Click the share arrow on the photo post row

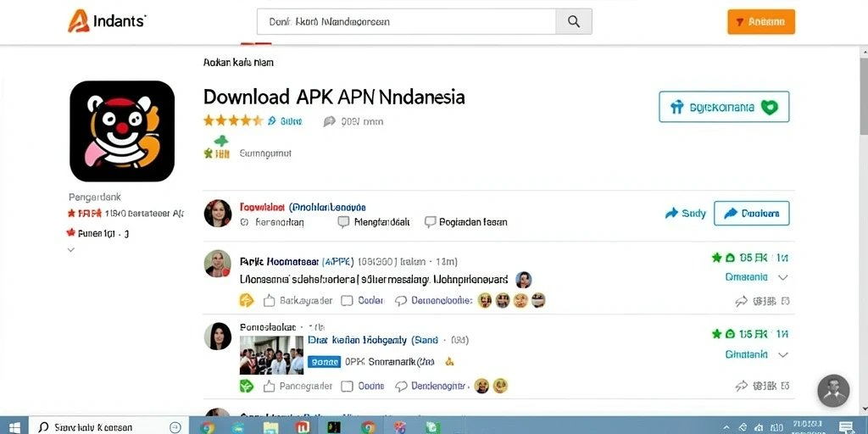pyautogui.click(x=741, y=386)
